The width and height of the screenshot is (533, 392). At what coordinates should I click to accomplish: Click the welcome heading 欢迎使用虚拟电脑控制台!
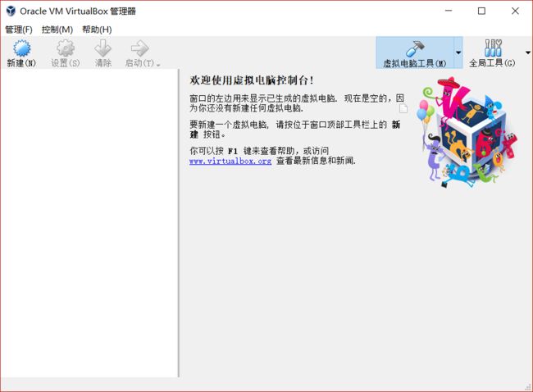point(252,80)
